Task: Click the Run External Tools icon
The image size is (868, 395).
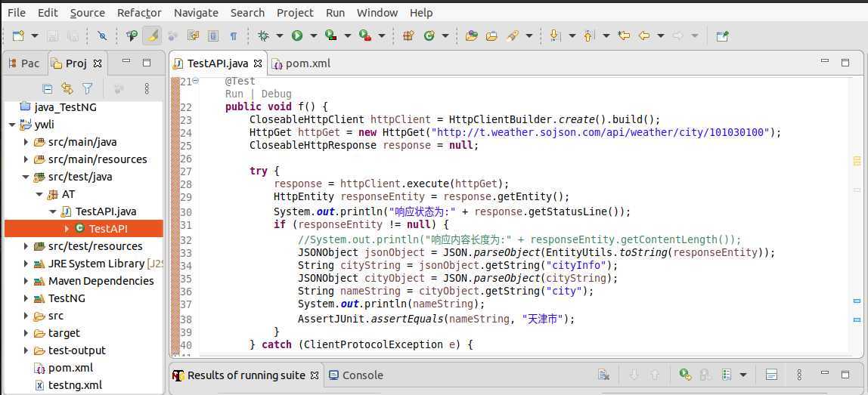Action: 364,36
